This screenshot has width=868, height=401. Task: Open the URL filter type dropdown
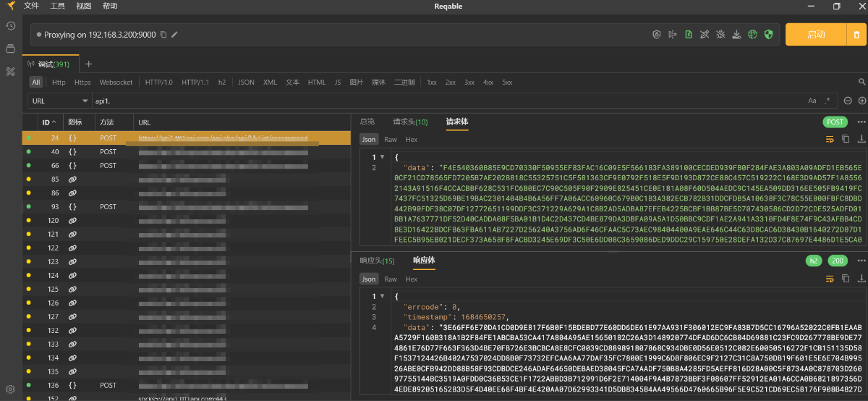[x=59, y=101]
